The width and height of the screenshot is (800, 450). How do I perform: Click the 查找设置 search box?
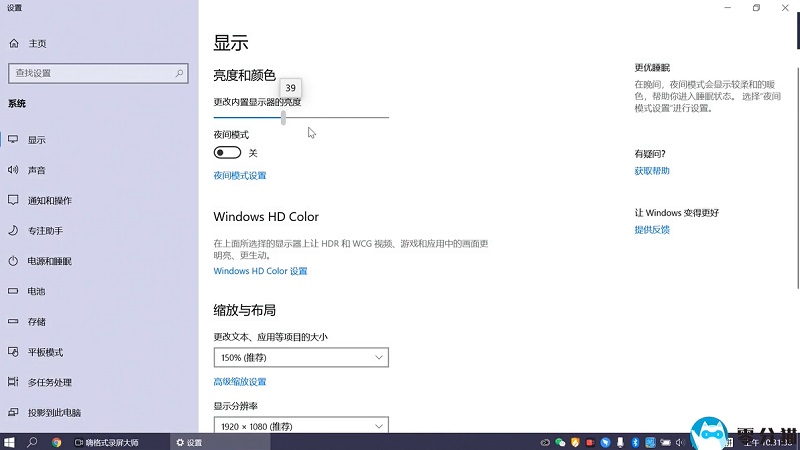click(96, 73)
